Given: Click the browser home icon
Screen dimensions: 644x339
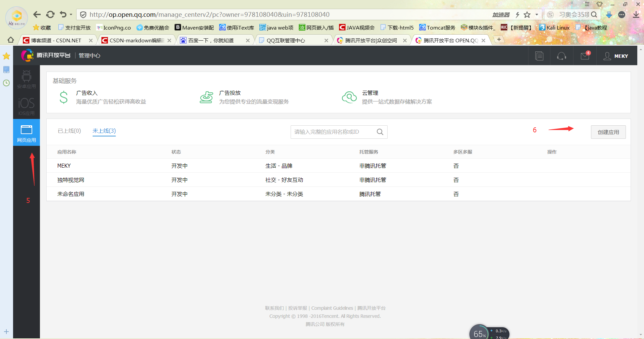Looking at the screenshot, I should click(x=11, y=40).
